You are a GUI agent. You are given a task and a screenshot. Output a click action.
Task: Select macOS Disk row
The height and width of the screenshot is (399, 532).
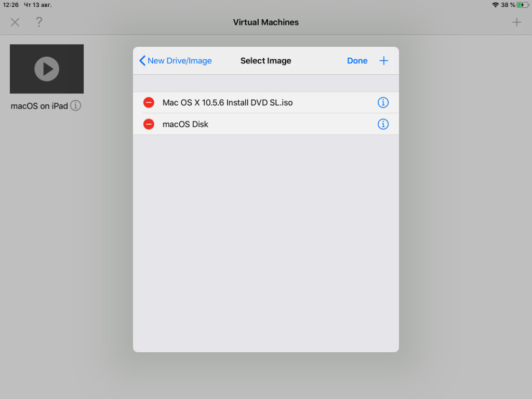pos(265,124)
